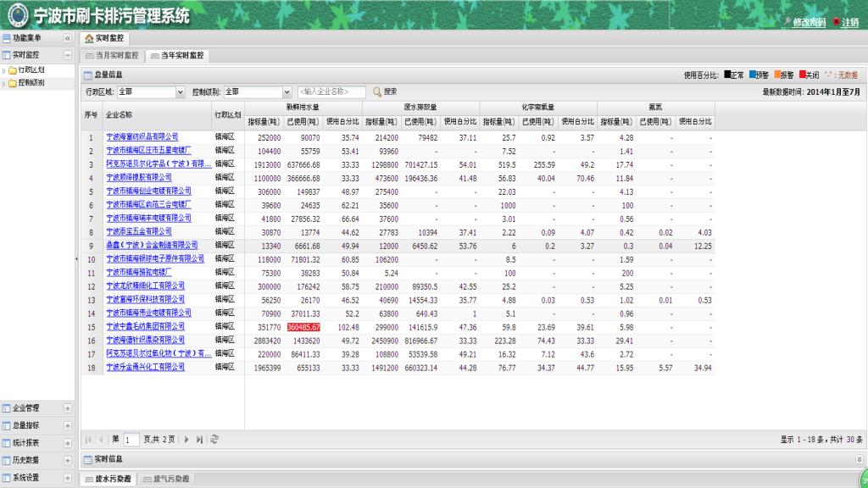Screen dimensions: 868x488
Task: Go to the first page of the table
Action: [x=88, y=440]
